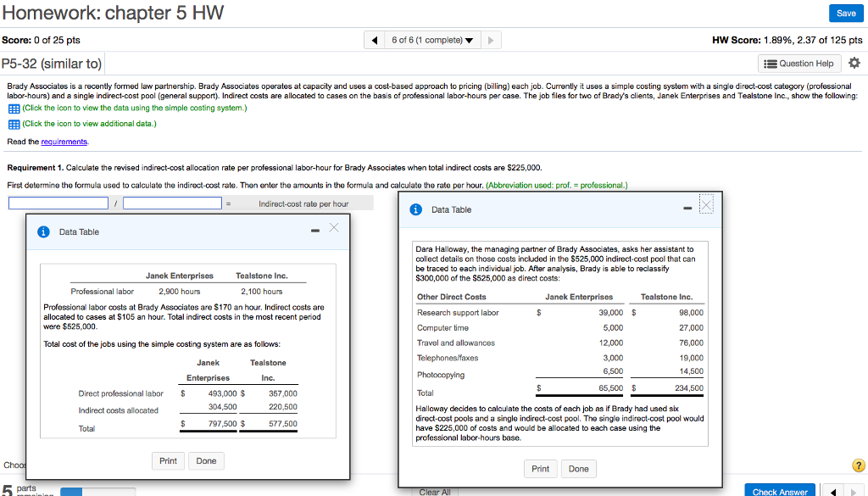Minimize the left Data Table popup
Viewport: 868px width, 496px height.
(314, 230)
